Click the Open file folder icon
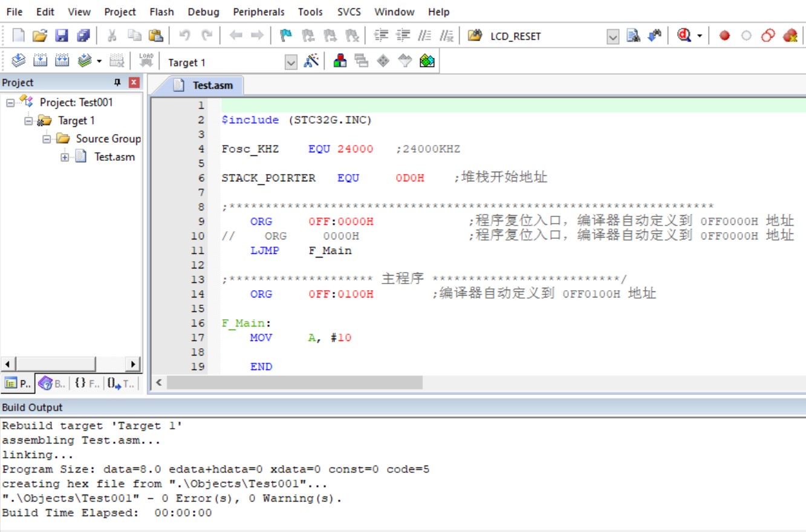 tap(40, 36)
